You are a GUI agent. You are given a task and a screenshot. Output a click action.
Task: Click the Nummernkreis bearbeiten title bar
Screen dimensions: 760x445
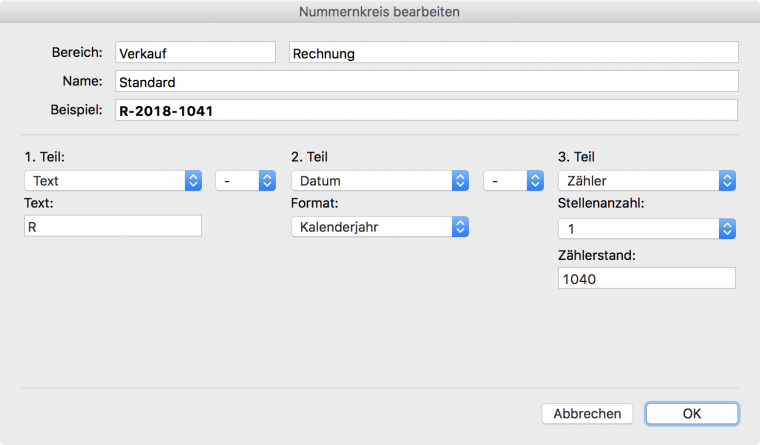click(380, 11)
